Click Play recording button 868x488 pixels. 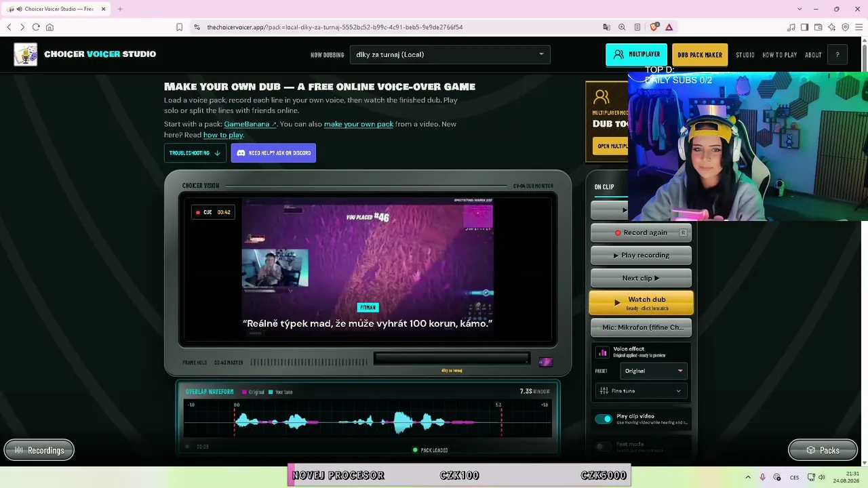[642, 256]
